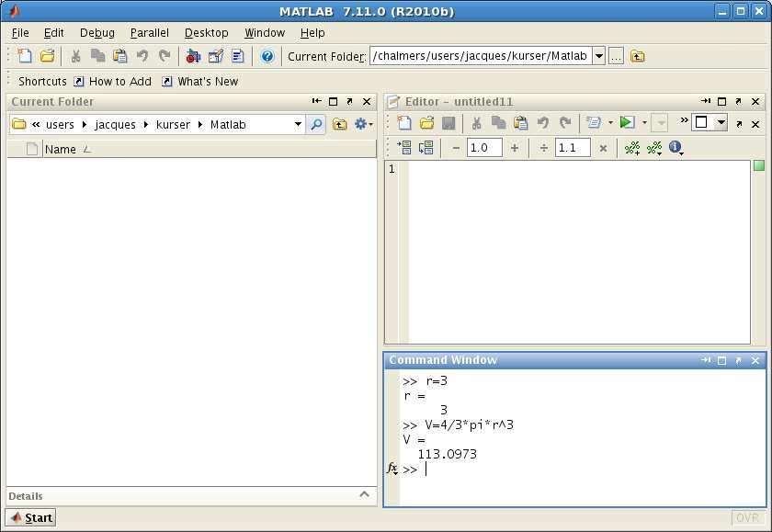Click multiply button after 1.1 field
The image size is (772, 532).
point(603,148)
